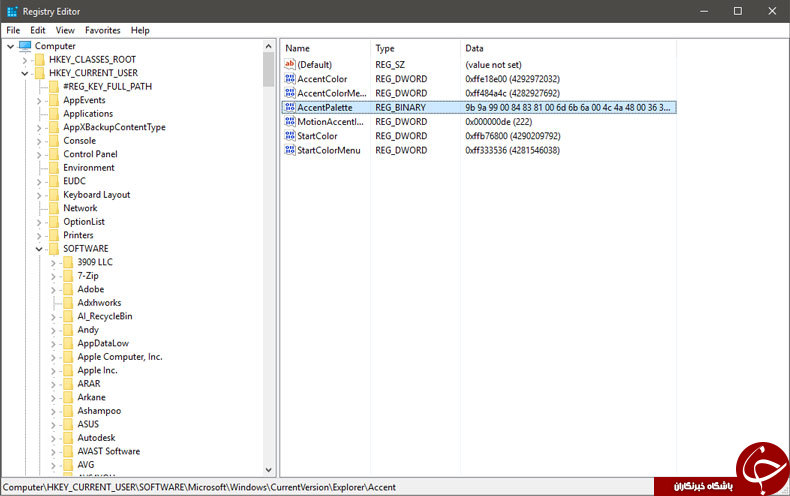Click the HKEY_CURRENT_USER folder icon
This screenshot has width=790, height=496.
[40, 73]
